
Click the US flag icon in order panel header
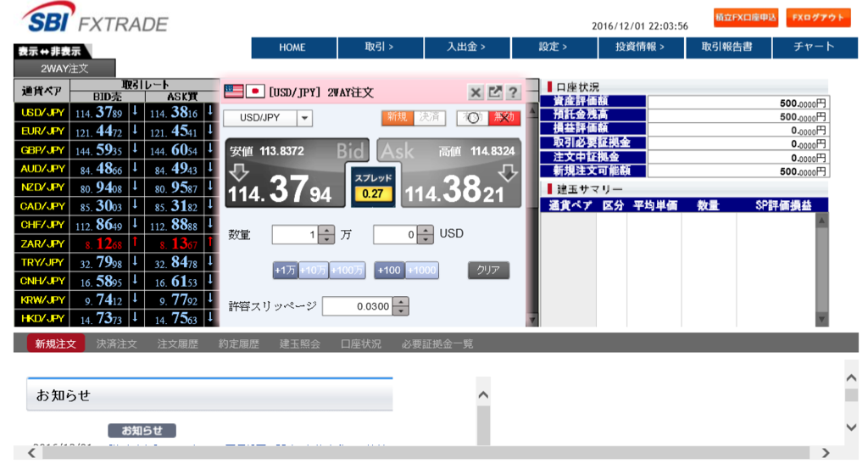click(x=234, y=91)
